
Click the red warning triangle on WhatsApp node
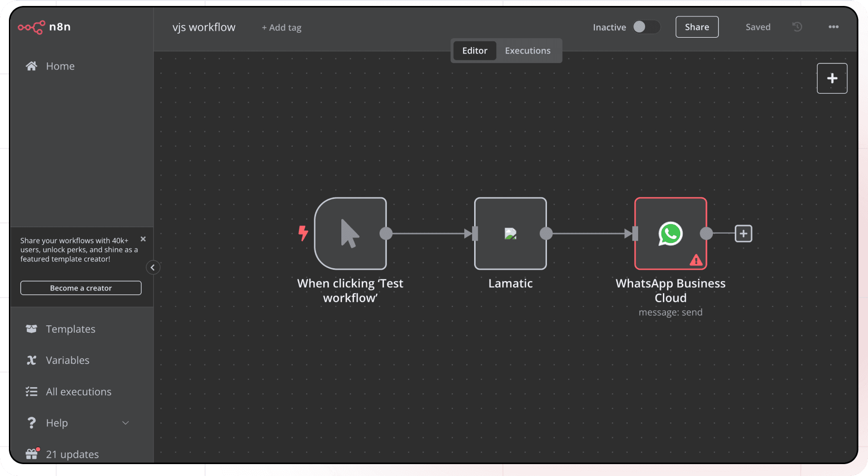click(696, 260)
